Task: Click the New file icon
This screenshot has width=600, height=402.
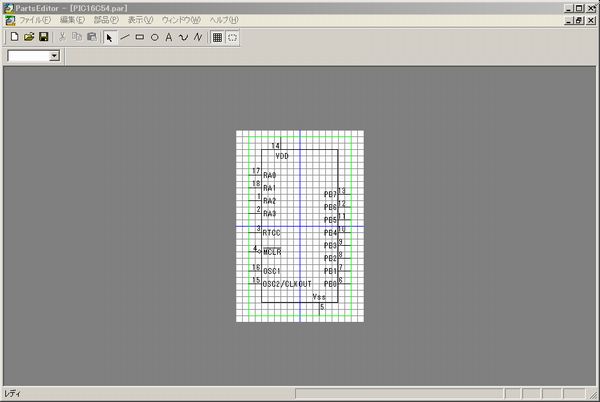Action: [x=14, y=37]
